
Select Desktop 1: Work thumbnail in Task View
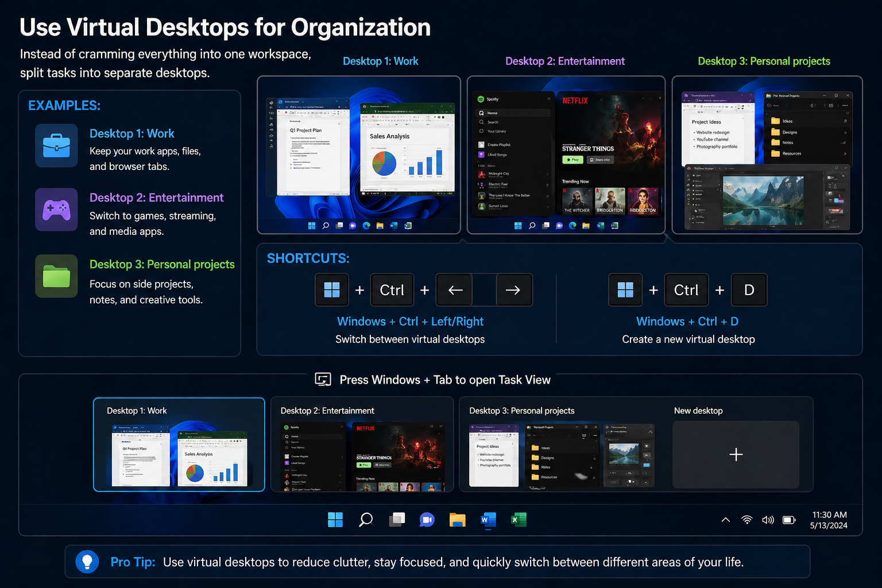(x=179, y=444)
